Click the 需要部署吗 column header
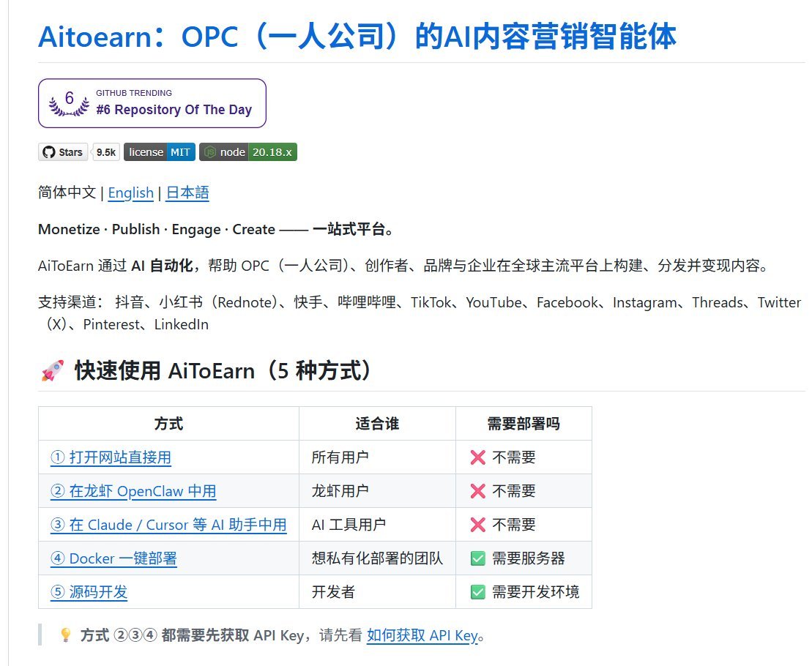 point(524,424)
